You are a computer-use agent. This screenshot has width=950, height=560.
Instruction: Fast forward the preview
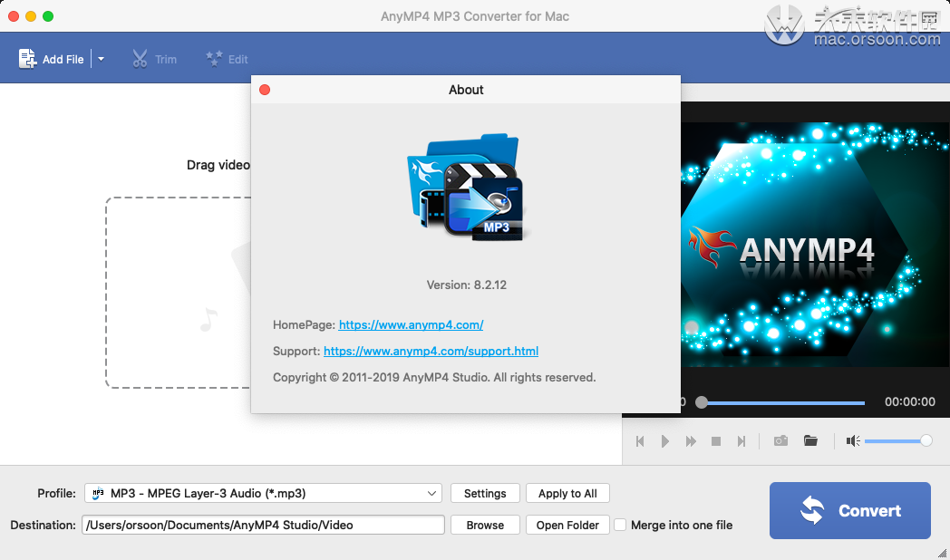click(691, 441)
